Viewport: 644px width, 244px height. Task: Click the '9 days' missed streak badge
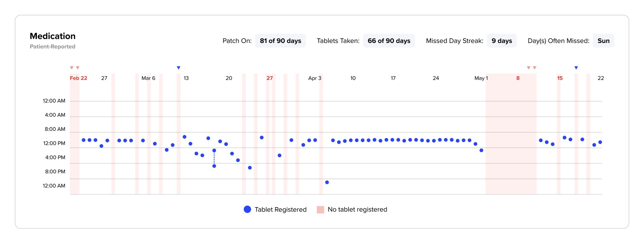(x=502, y=41)
